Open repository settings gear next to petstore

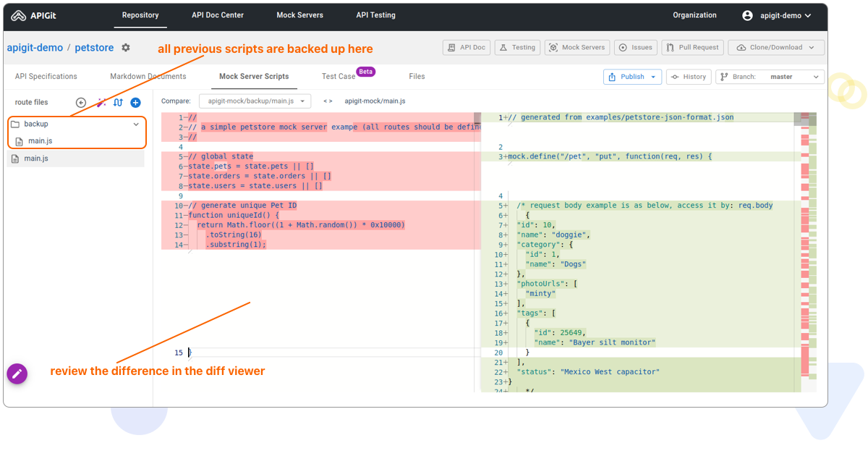(x=126, y=48)
